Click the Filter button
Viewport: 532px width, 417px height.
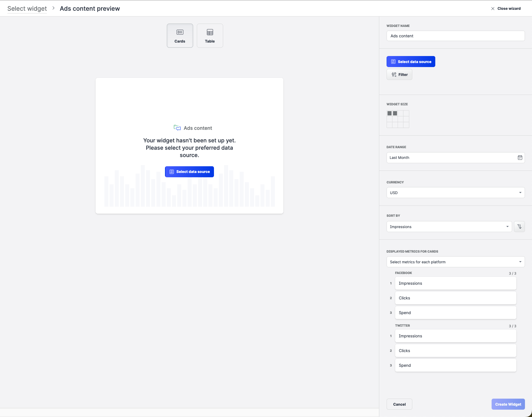[x=399, y=74]
